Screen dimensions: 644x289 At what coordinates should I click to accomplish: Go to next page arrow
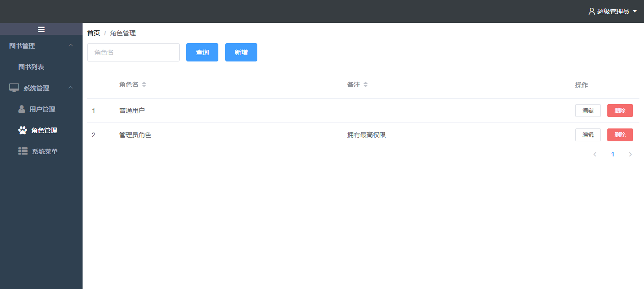click(630, 155)
